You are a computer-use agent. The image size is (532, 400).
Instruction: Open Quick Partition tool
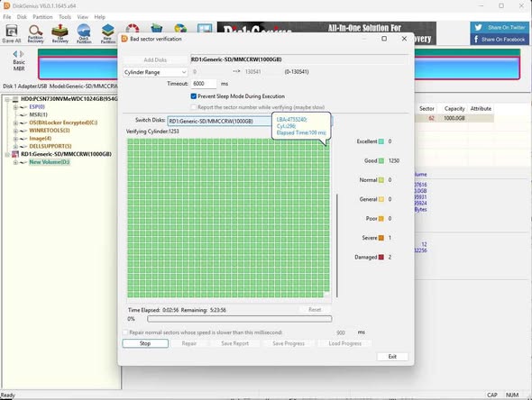pyautogui.click(x=84, y=34)
